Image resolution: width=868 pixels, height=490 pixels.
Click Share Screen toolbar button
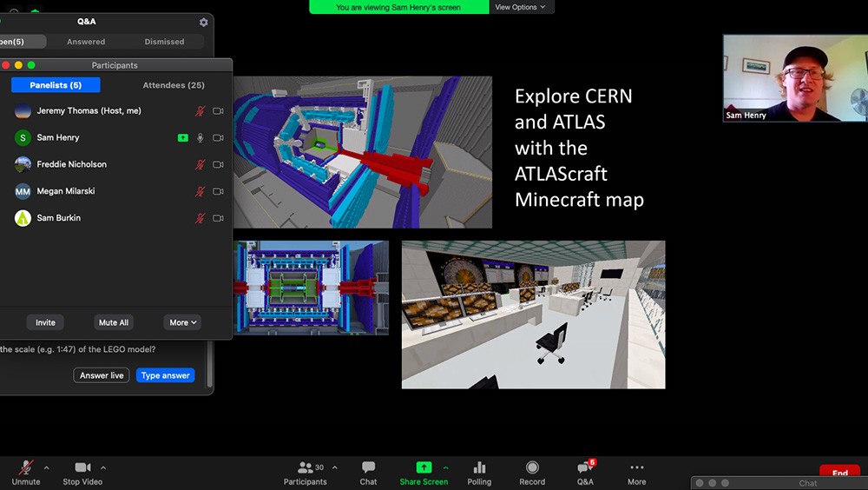[424, 473]
